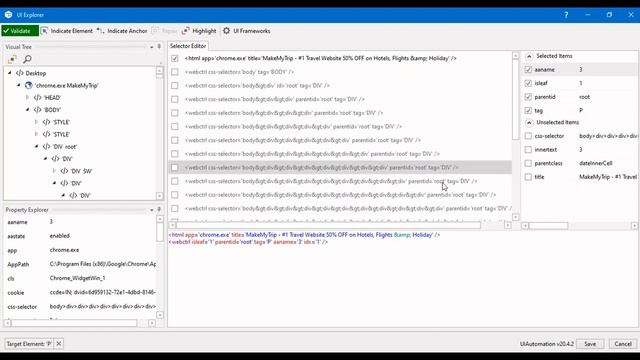This screenshot has width=640, height=360.
Task: Open the Property Explorer panel dropdown arrow
Action: [x=152, y=210]
